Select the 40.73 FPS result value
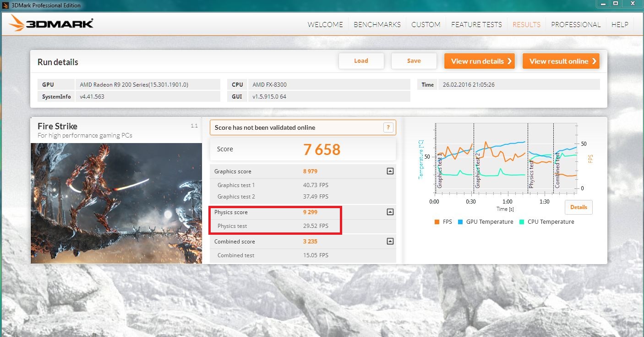This screenshot has height=337, width=644. 316,185
